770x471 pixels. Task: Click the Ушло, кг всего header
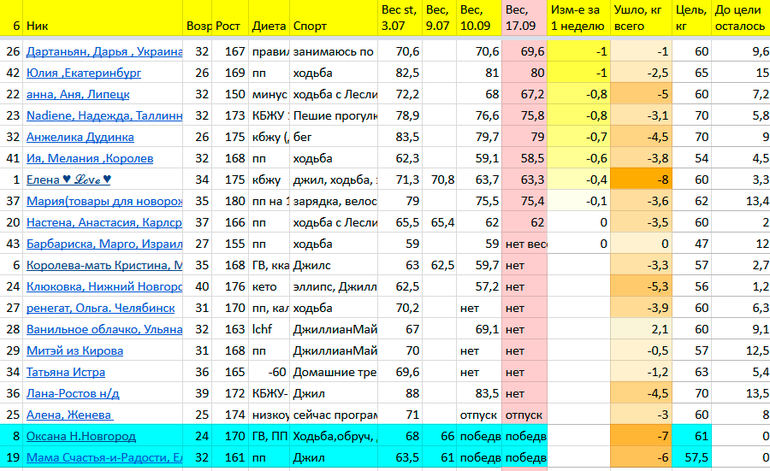coord(641,16)
